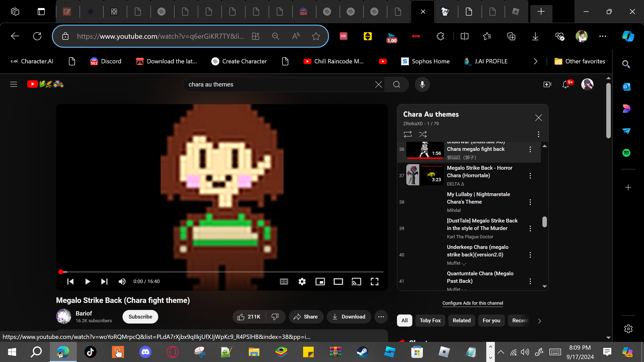Open YouTube notifications bell
The height and width of the screenshot is (362, 644).
(566, 84)
